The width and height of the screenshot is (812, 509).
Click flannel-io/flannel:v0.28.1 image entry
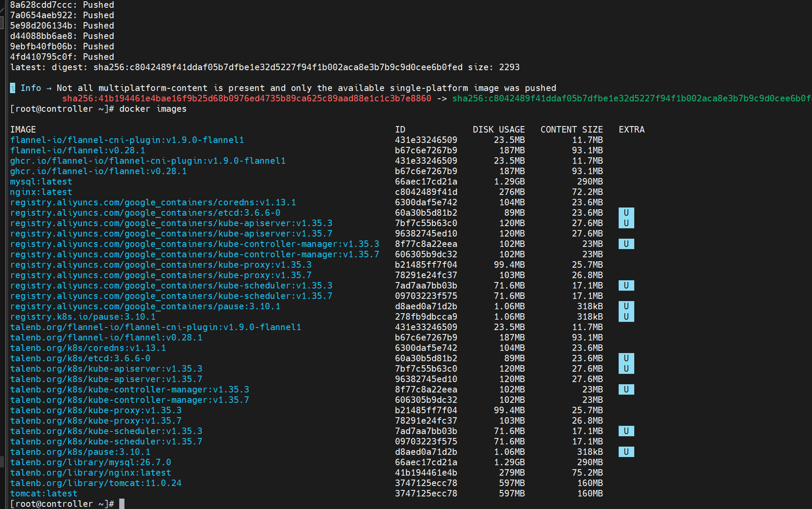[x=78, y=150]
